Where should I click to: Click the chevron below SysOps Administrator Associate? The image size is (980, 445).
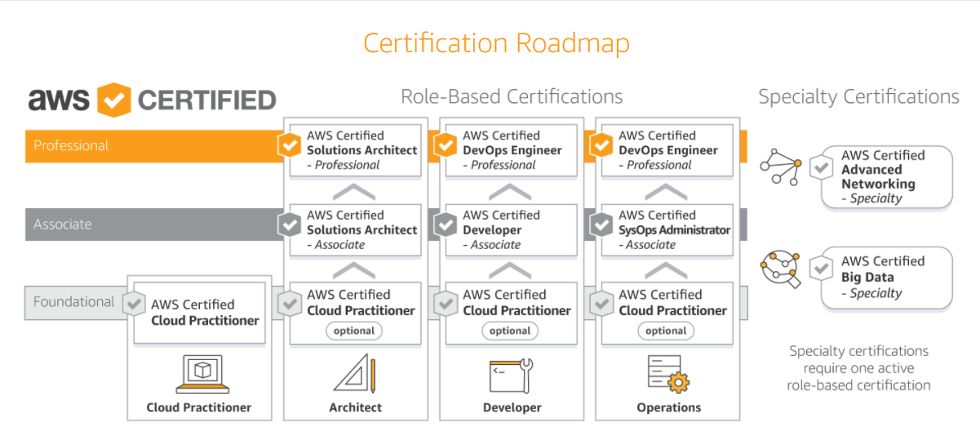(x=666, y=270)
